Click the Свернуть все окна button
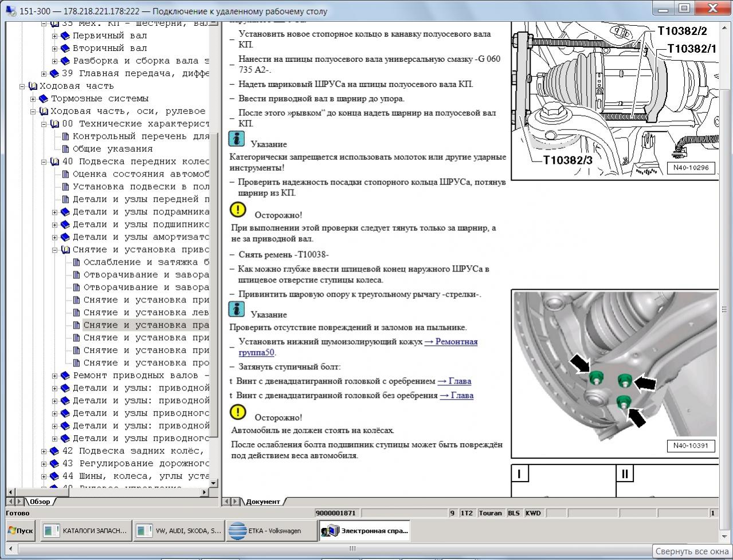The height and width of the screenshot is (560, 733). [692, 551]
